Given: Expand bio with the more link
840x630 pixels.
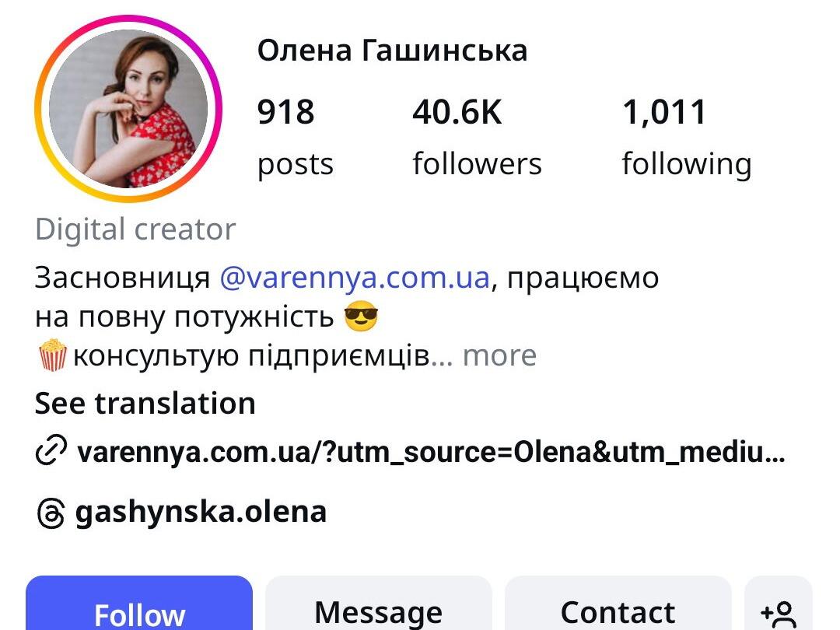Looking at the screenshot, I should point(499,355).
